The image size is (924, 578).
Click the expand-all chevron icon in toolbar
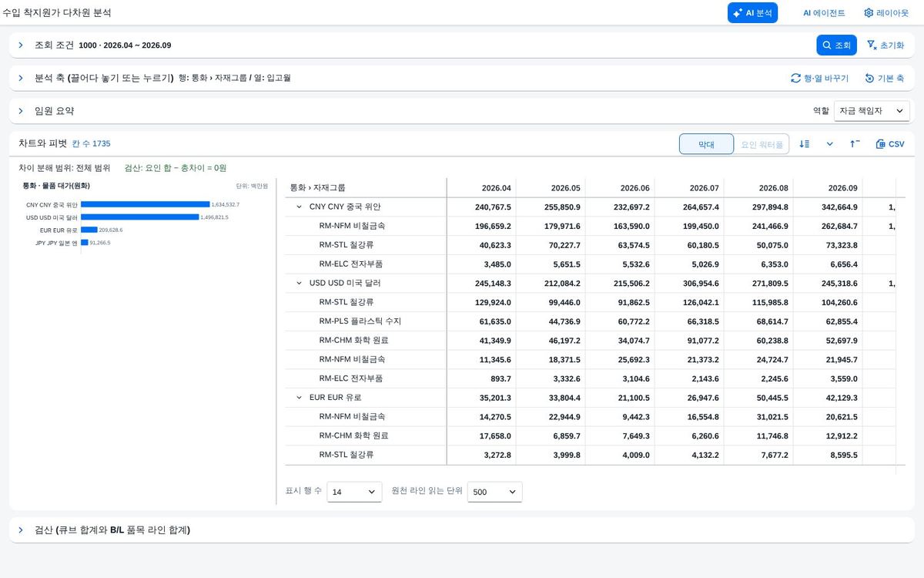[x=830, y=144]
